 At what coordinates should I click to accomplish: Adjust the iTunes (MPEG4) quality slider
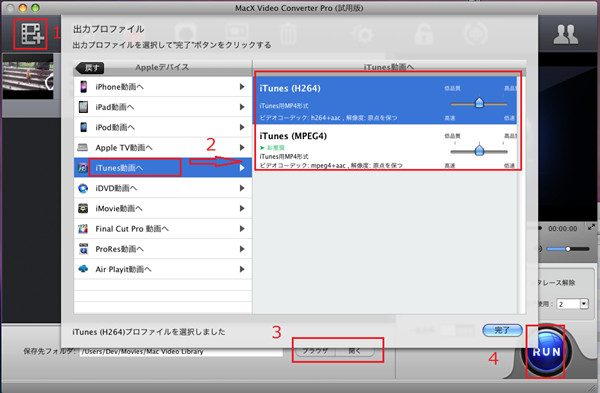pyautogui.click(x=479, y=150)
